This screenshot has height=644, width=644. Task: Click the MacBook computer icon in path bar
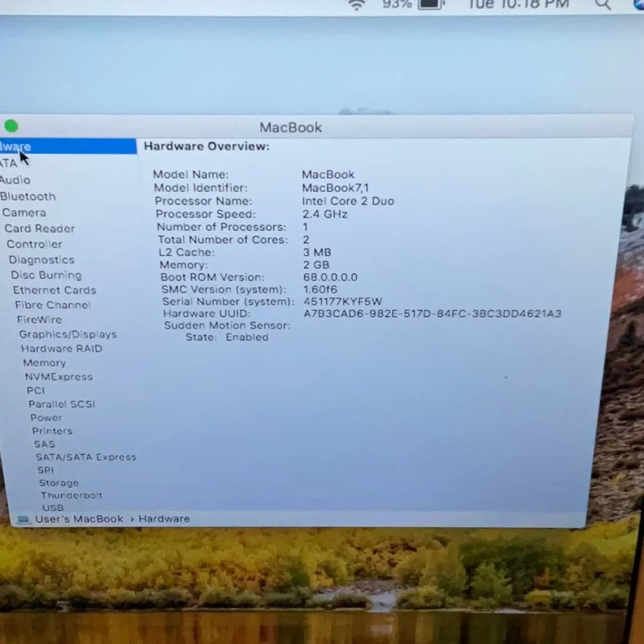click(23, 520)
